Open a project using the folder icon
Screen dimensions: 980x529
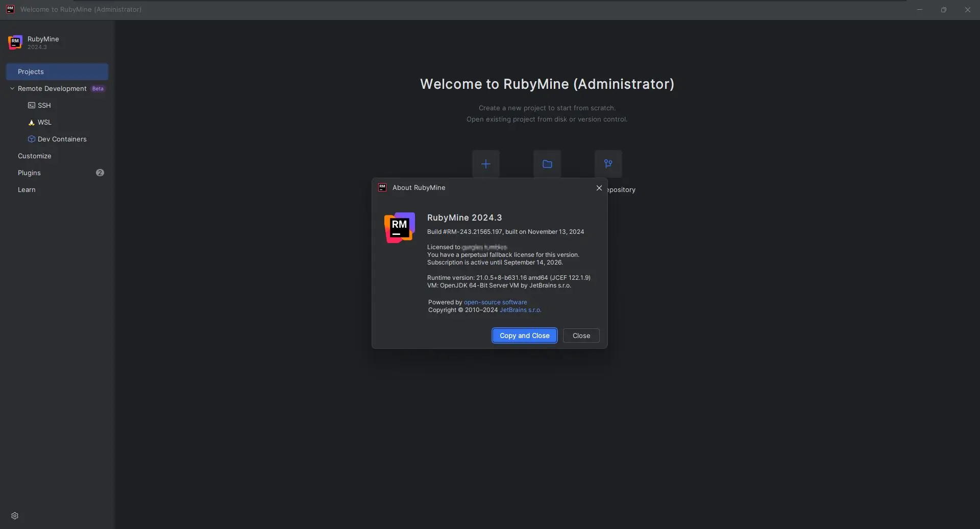(x=547, y=164)
